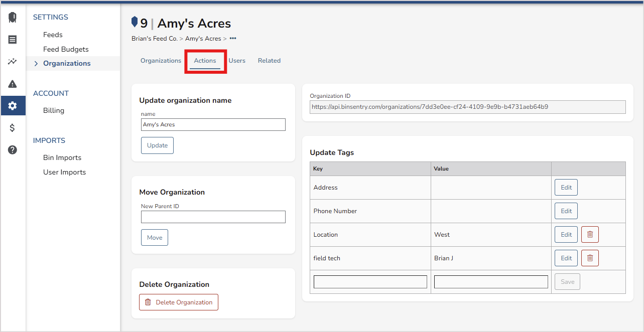Edit the Phone Number tag
The height and width of the screenshot is (332, 644).
566,211
